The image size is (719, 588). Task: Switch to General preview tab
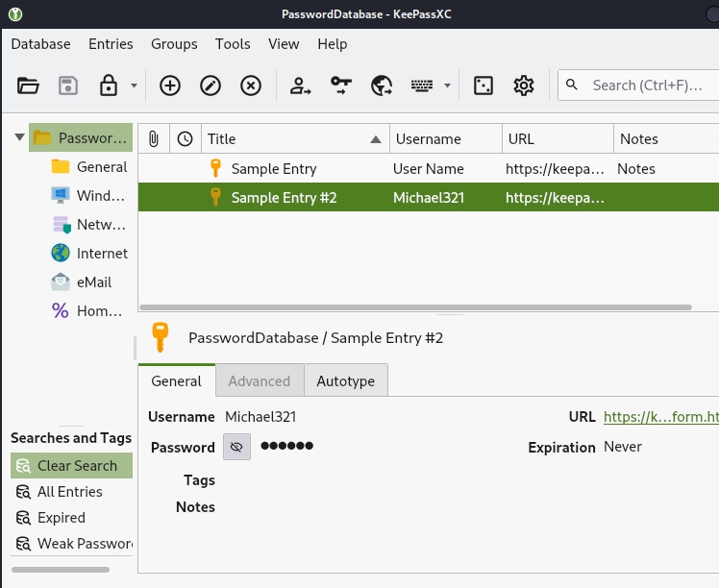point(177,380)
